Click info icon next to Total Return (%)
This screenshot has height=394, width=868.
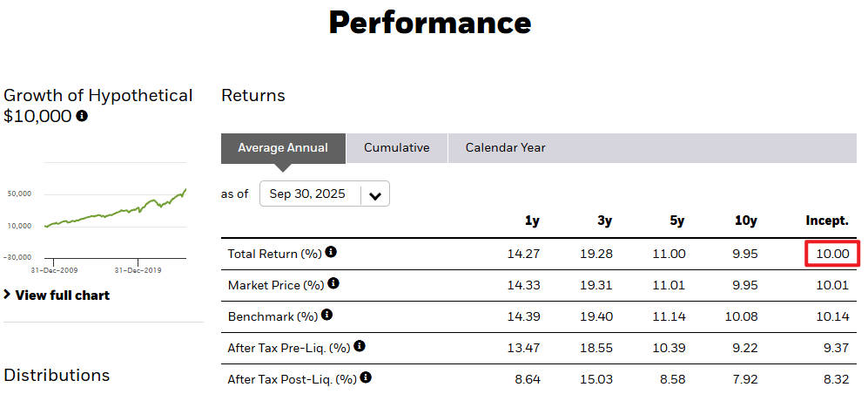(x=331, y=253)
